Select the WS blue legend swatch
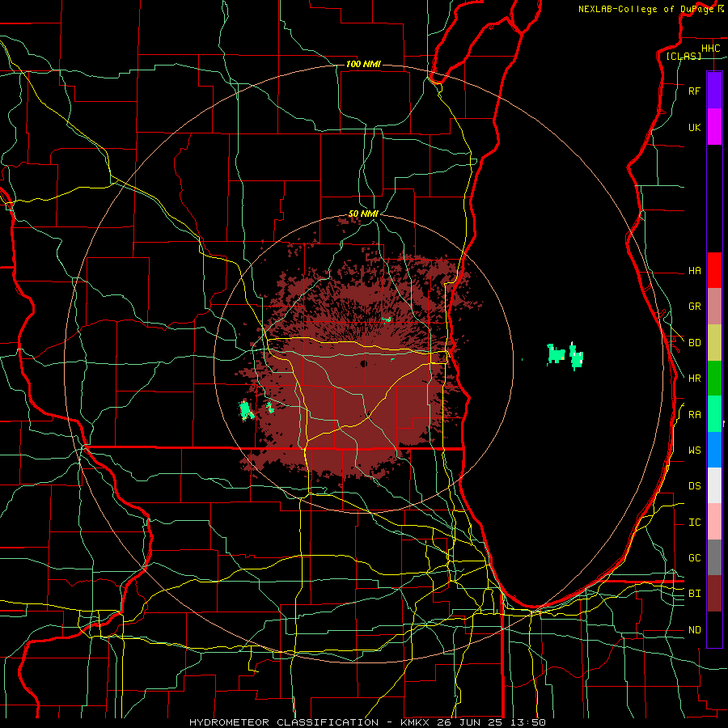 click(x=714, y=450)
